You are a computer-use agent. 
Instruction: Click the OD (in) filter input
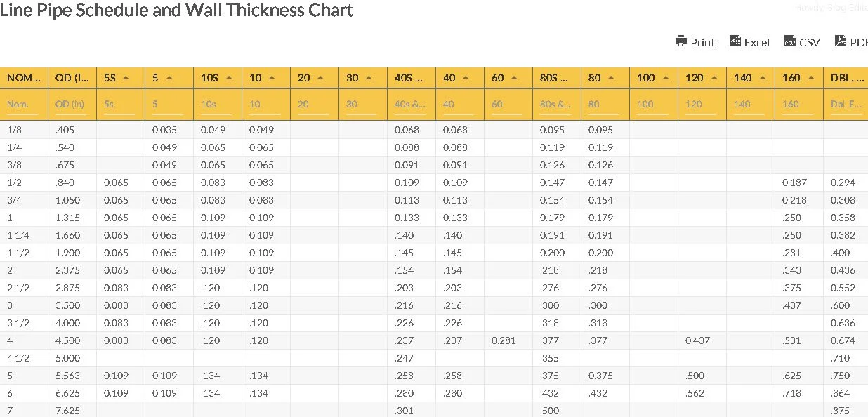(72, 105)
